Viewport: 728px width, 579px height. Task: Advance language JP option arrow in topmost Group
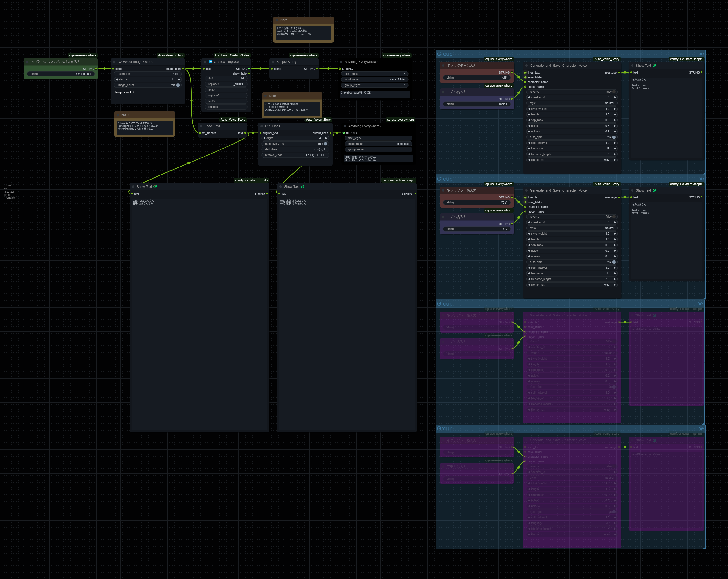615,149
